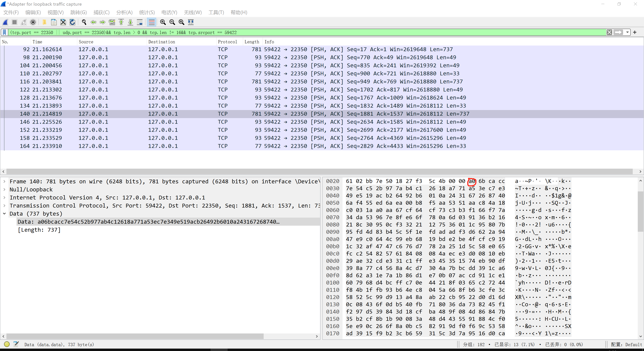Expand the Transmission Control Protocol node

4,206
